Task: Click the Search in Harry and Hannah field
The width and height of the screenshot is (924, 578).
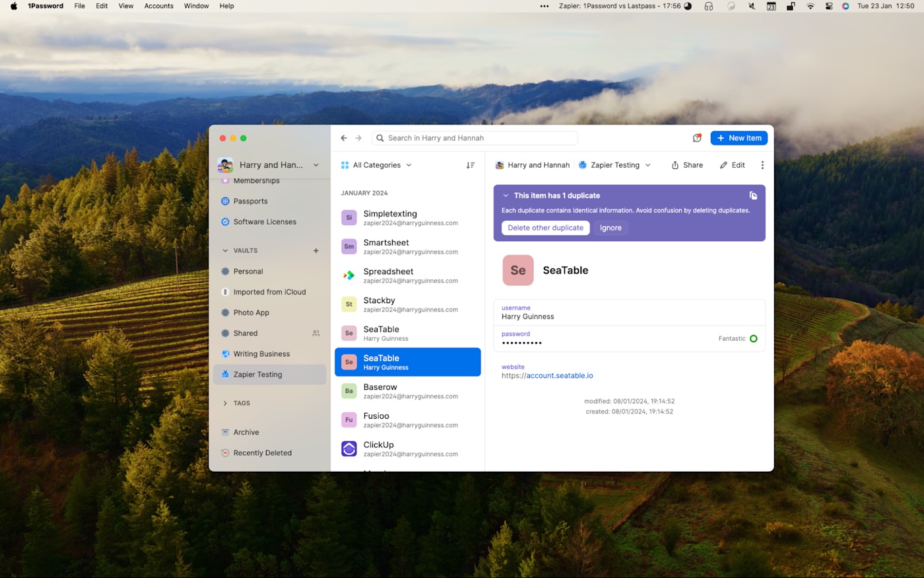Action: (x=475, y=138)
